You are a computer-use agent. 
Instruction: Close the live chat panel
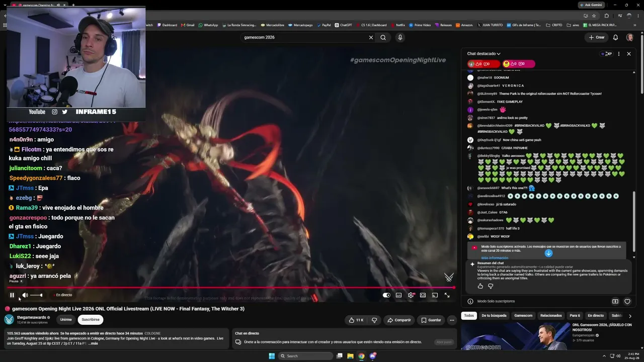point(628,54)
